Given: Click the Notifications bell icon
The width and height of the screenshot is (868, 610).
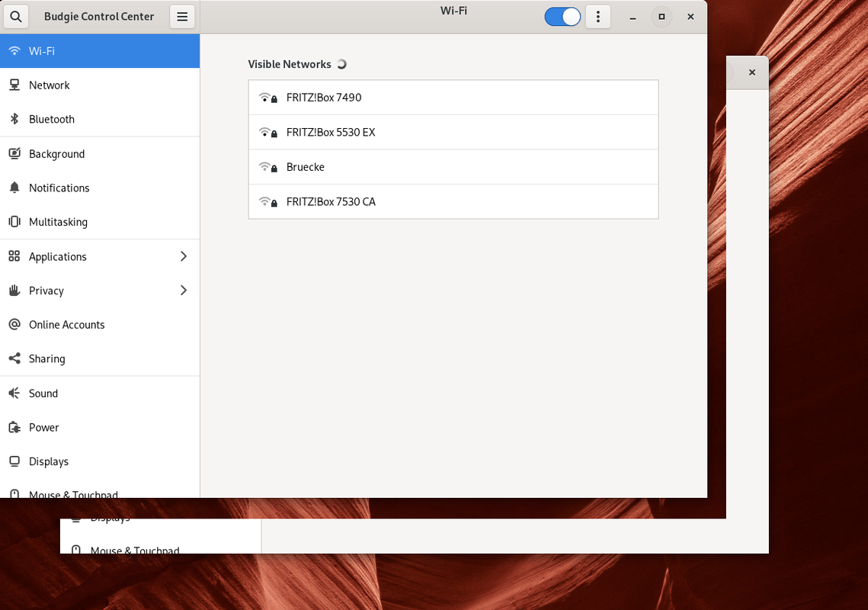Looking at the screenshot, I should [15, 188].
